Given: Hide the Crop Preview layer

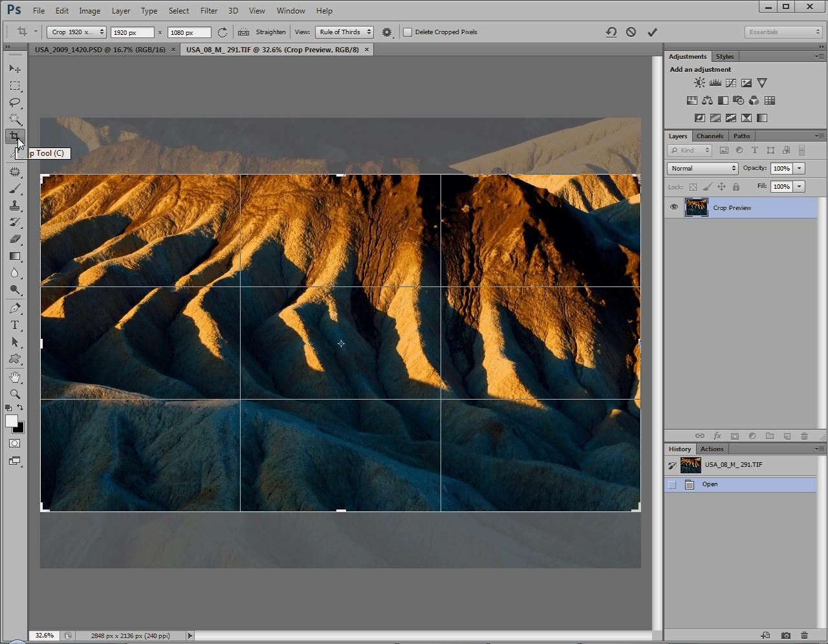Looking at the screenshot, I should click(x=674, y=208).
